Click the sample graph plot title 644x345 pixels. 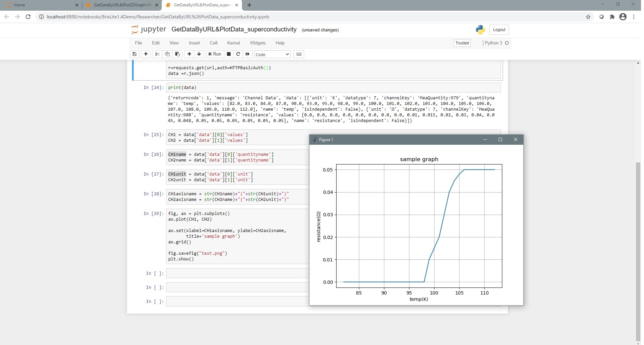point(419,159)
